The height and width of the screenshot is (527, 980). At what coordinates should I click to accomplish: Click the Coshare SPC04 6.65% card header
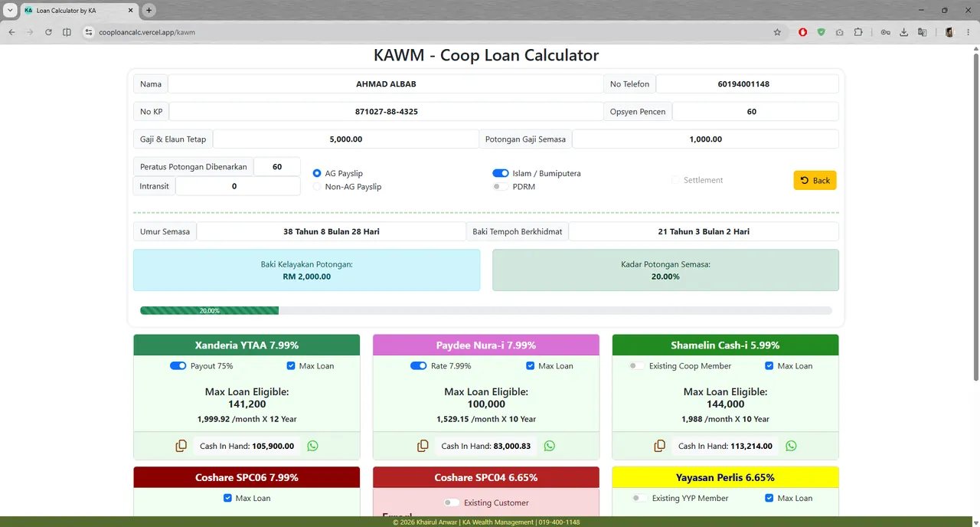coord(486,477)
